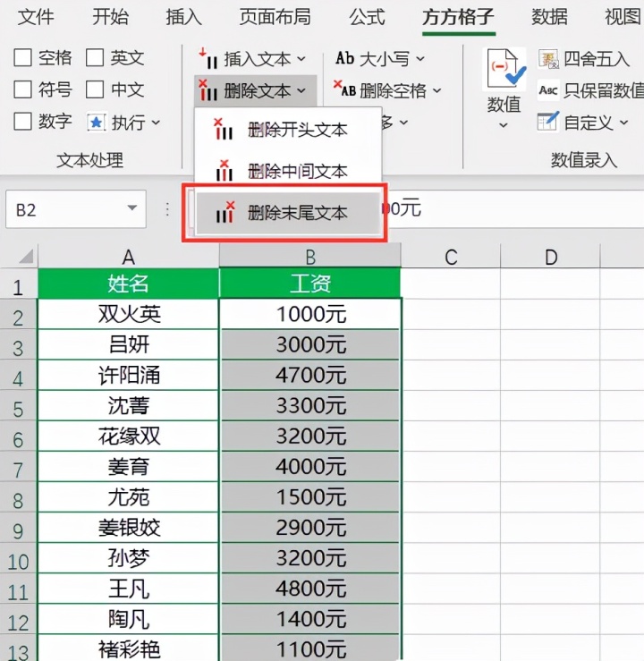Enable the 中文 checkbox
Viewport: 644px width, 661px height.
point(95,89)
